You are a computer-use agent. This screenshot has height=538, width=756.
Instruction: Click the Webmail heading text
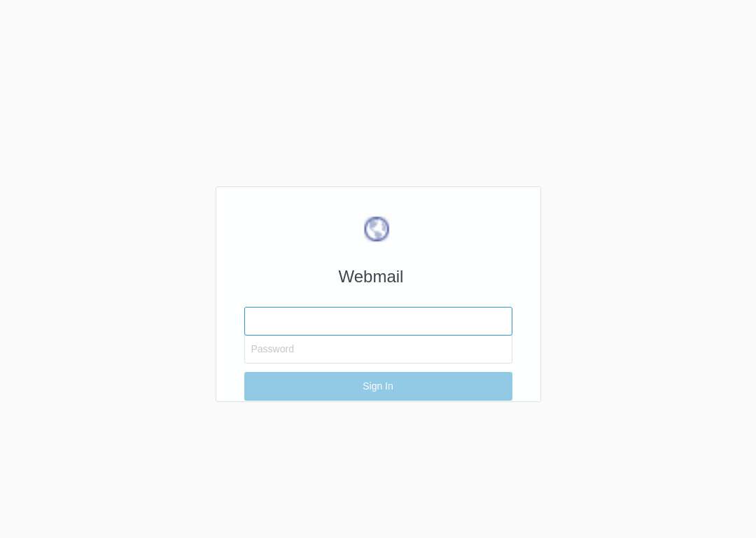point(371,277)
